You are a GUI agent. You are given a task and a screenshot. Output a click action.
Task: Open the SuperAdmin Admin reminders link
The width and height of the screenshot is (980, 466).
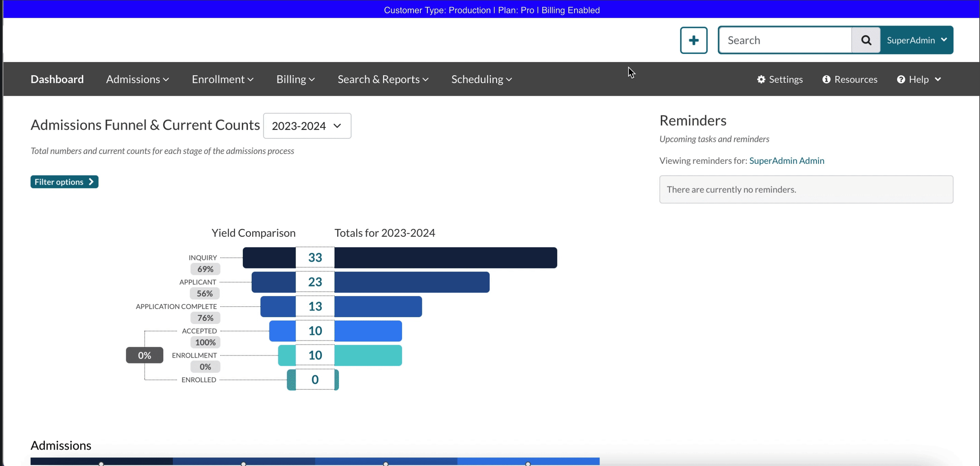coord(786,161)
